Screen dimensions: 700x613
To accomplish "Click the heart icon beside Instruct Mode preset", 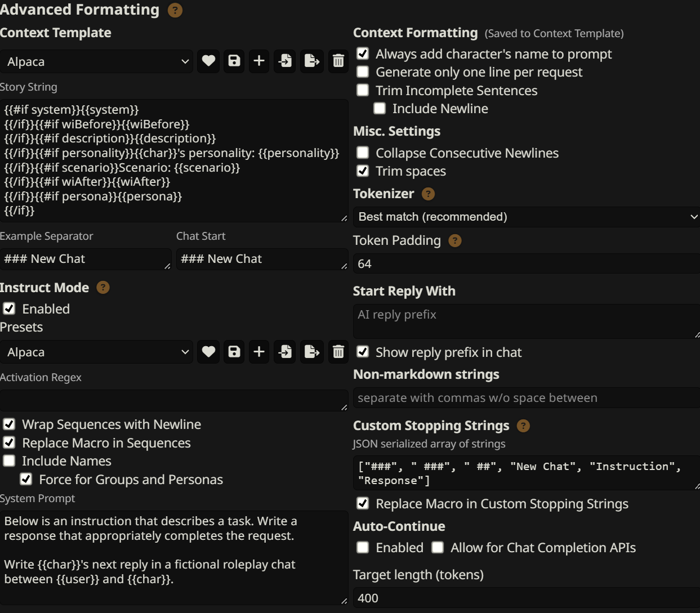I will (208, 352).
